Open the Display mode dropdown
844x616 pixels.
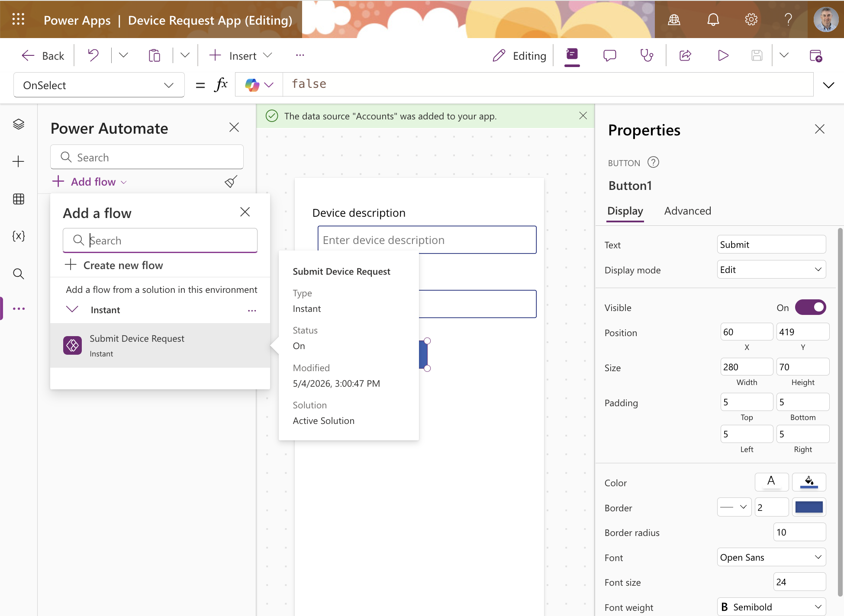771,269
